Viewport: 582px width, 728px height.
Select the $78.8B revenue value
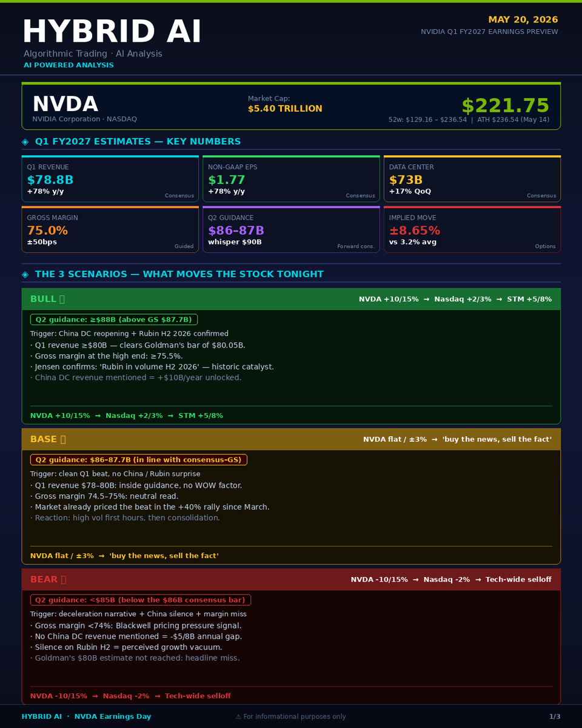(50, 180)
